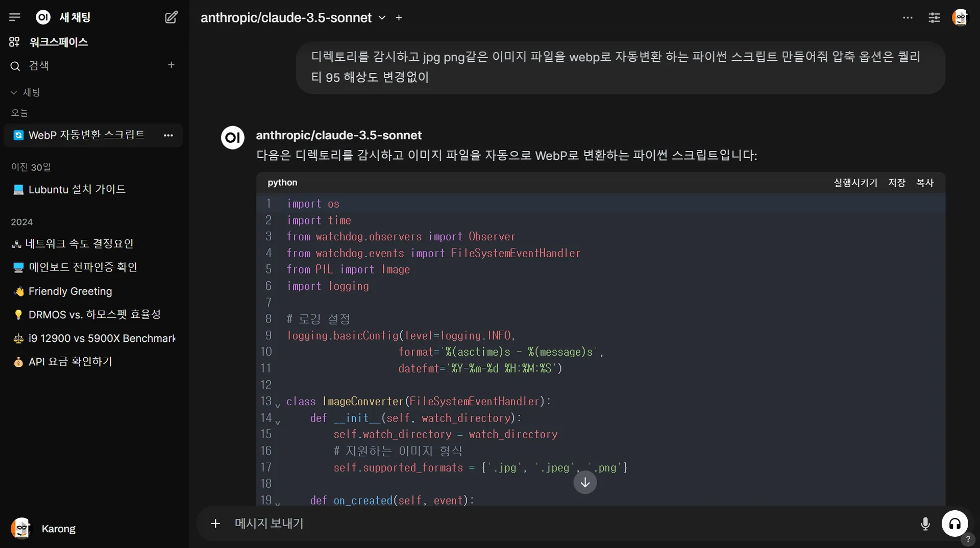Image resolution: width=980 pixels, height=548 pixels.
Task: Fold the on_created definition at line 19
Action: pyautogui.click(x=278, y=504)
